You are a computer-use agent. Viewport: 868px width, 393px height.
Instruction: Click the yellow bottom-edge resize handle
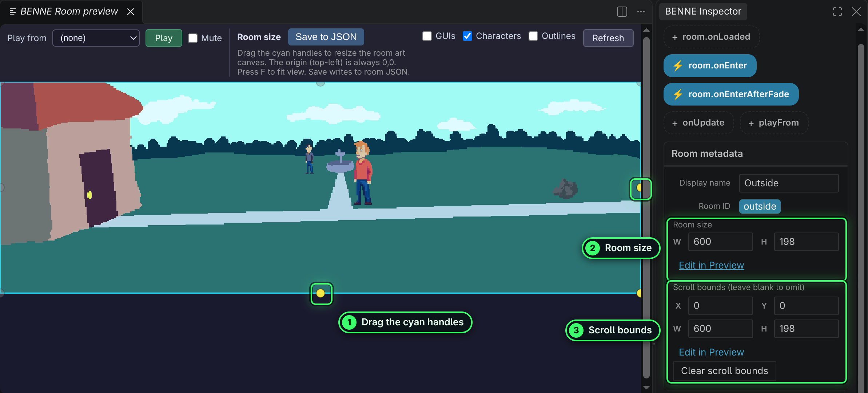pos(320,293)
